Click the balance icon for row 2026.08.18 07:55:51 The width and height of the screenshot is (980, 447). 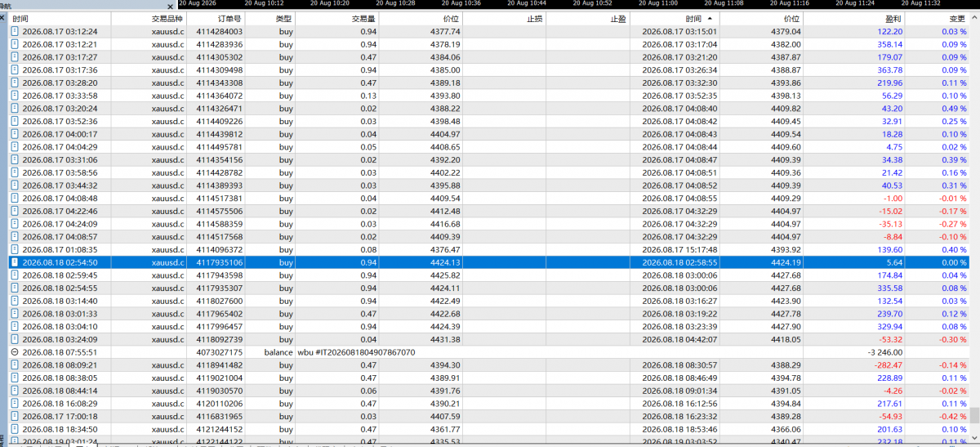coord(15,351)
